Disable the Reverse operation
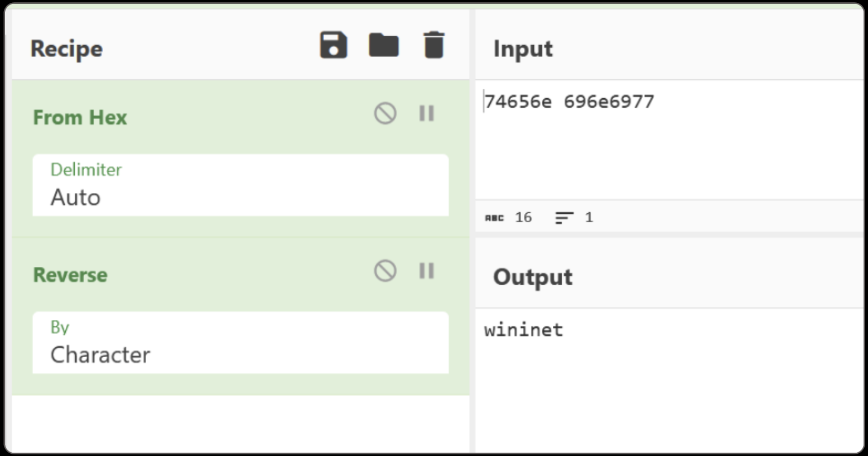 tap(385, 271)
